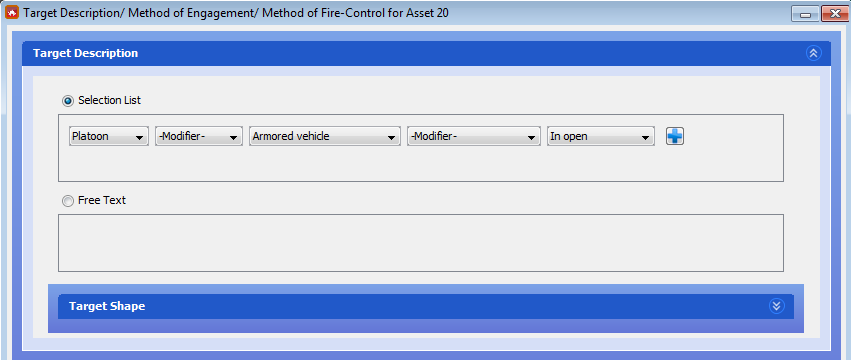The height and width of the screenshot is (360, 852).
Task: Click empty space below the selection dropdowns
Action: click(x=421, y=164)
